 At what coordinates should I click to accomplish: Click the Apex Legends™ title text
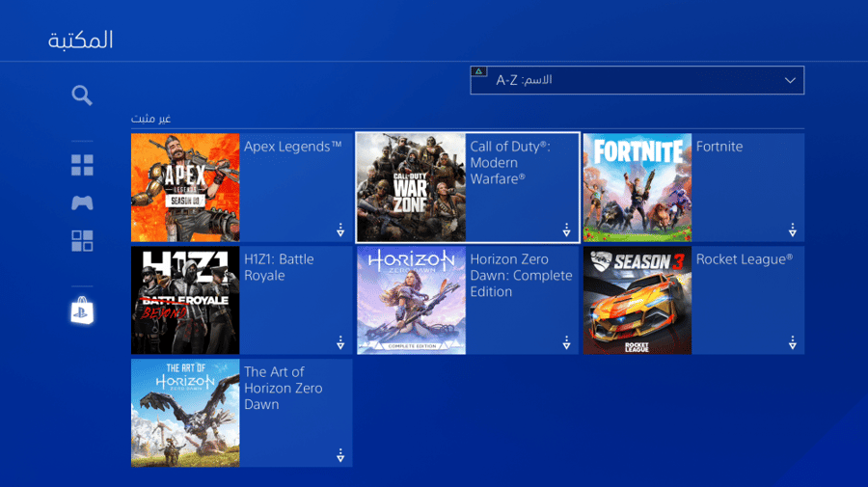[x=293, y=147]
